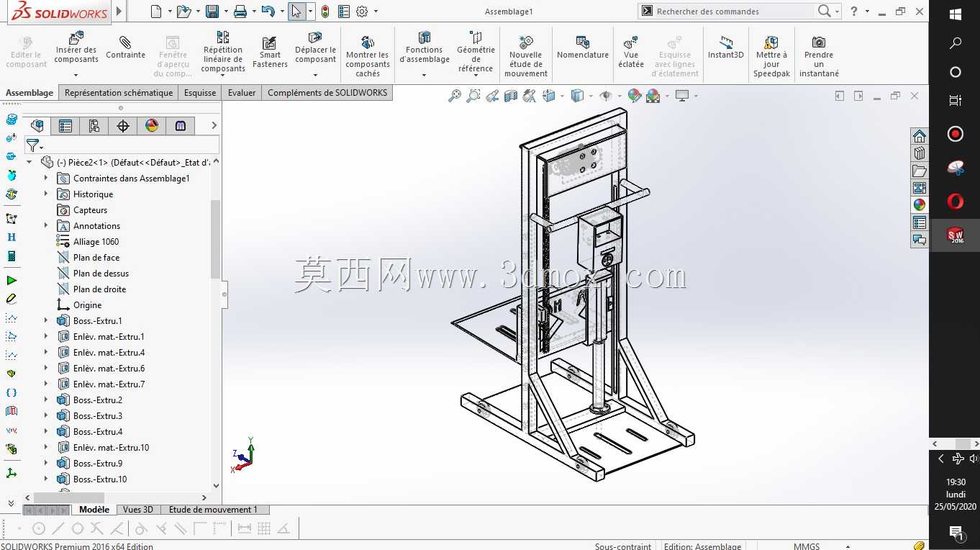Open the Undo dropdown arrow
Screen dimensions: 980x550
coord(282,12)
